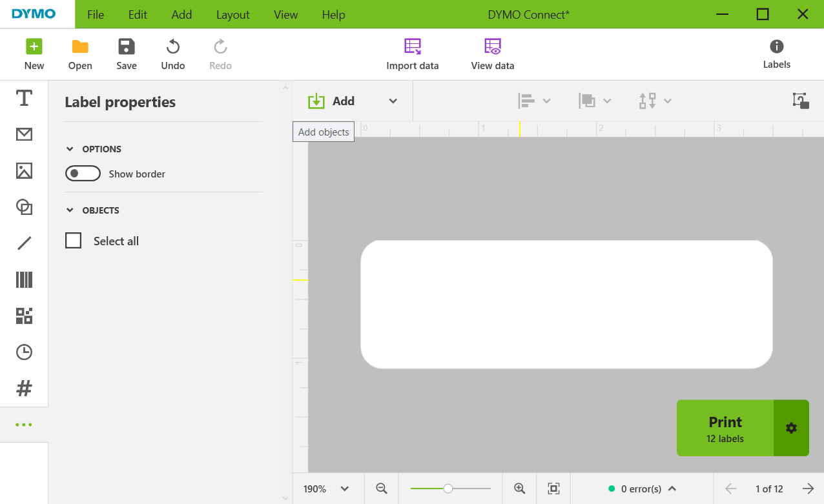Screen dimensions: 824x504
Task: Open the View menu
Action: click(x=285, y=14)
